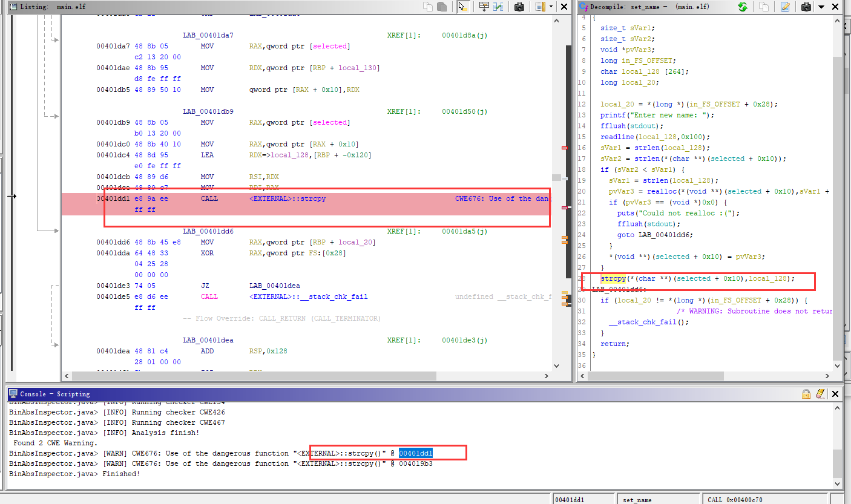Open the Listing fields dropdown arrow

[551, 7]
